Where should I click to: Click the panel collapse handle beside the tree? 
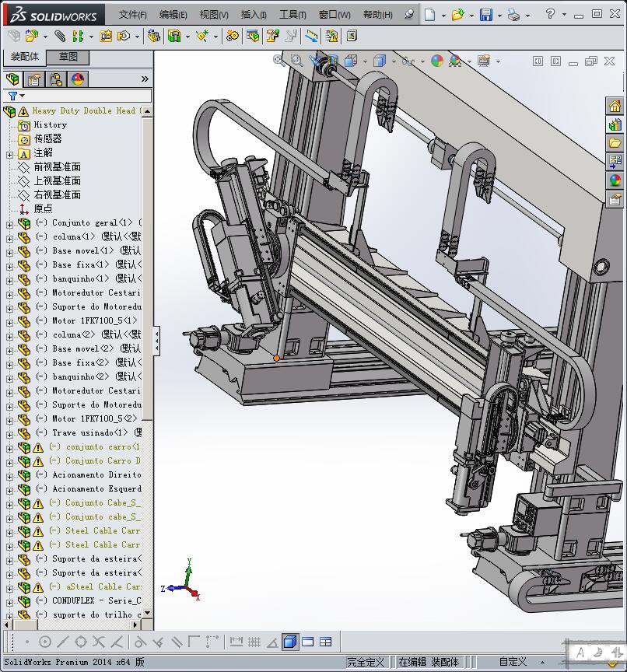point(157,341)
